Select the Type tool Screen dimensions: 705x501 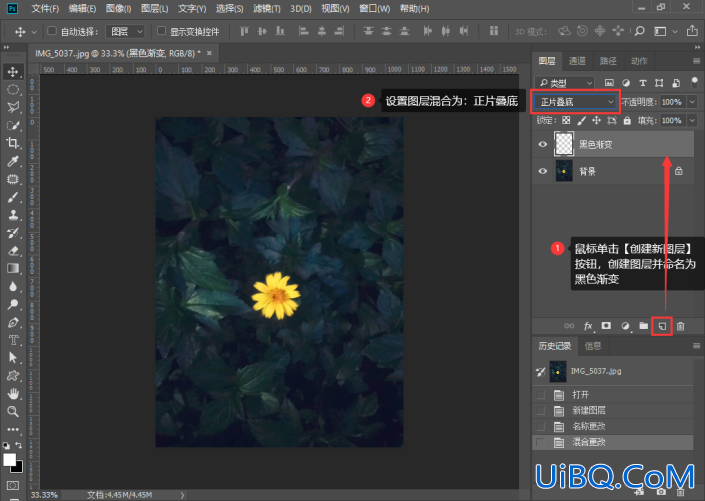coord(13,340)
